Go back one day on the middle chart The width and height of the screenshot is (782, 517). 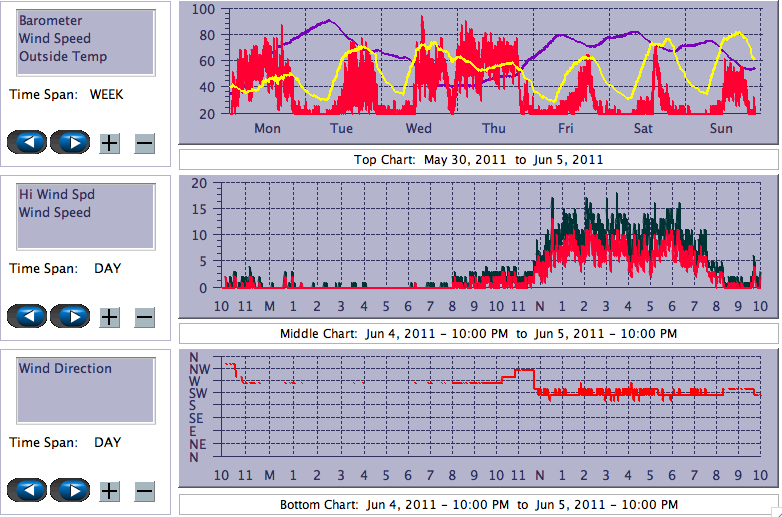27,317
